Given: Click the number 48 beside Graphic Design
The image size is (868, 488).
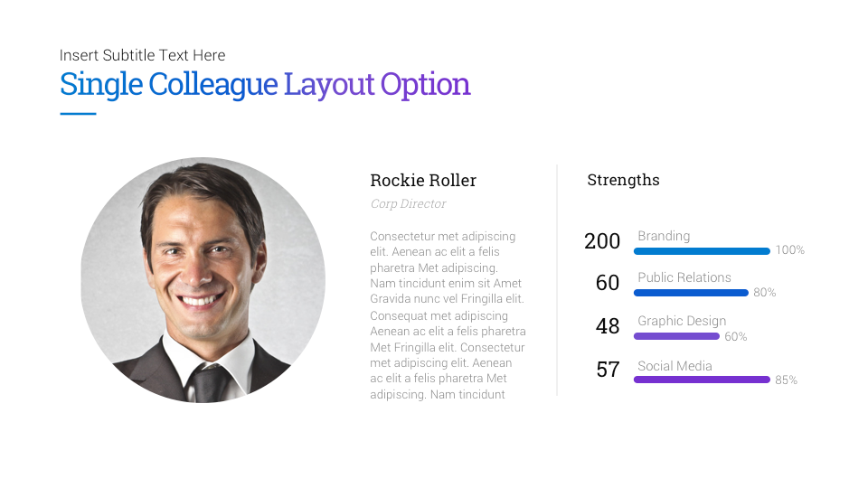Looking at the screenshot, I should tap(608, 326).
